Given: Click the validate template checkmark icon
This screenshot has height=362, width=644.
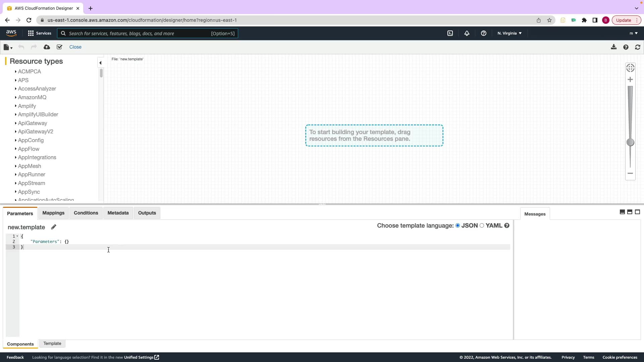Looking at the screenshot, I should (x=59, y=47).
